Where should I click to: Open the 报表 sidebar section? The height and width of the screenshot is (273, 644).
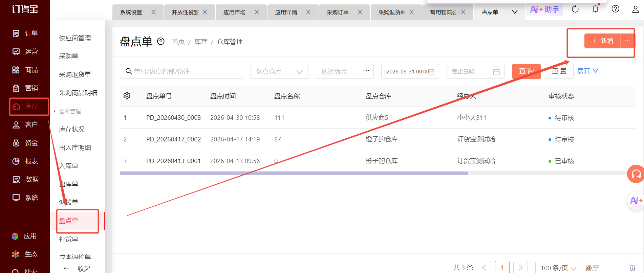pyautogui.click(x=25, y=161)
